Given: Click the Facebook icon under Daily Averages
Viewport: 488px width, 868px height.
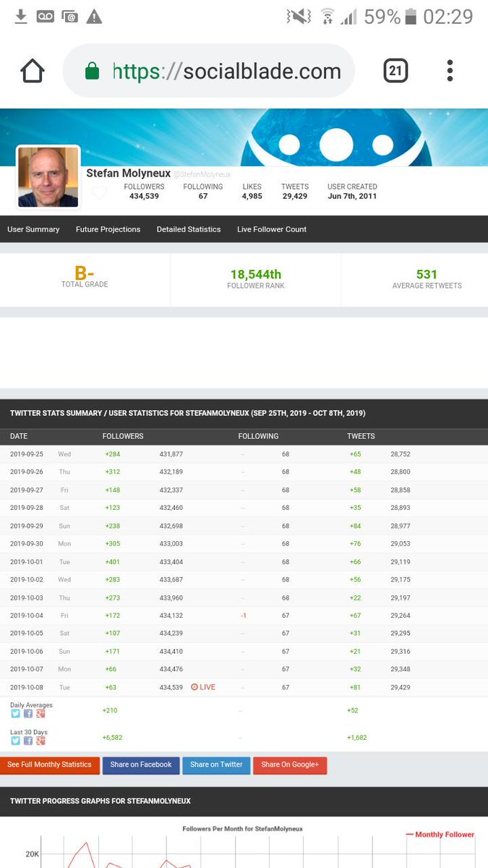Looking at the screenshot, I should [28, 713].
